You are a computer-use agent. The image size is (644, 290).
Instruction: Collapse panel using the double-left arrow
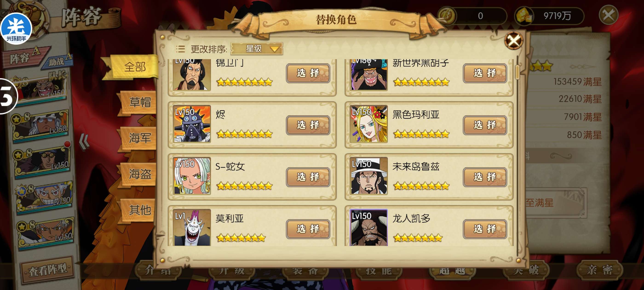point(84,142)
